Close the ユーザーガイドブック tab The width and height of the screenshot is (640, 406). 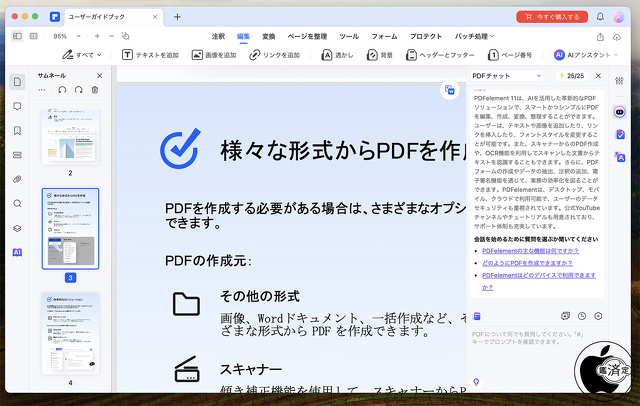(155, 17)
